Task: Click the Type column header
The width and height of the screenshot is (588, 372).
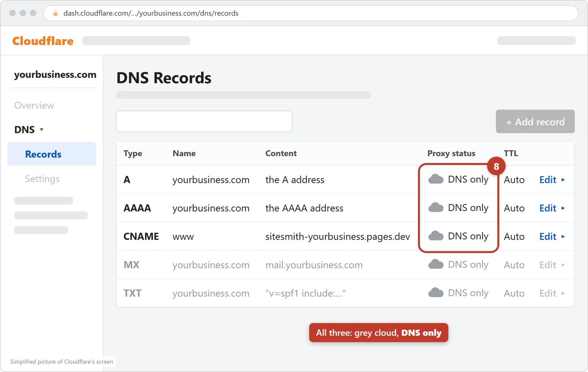Action: point(133,154)
